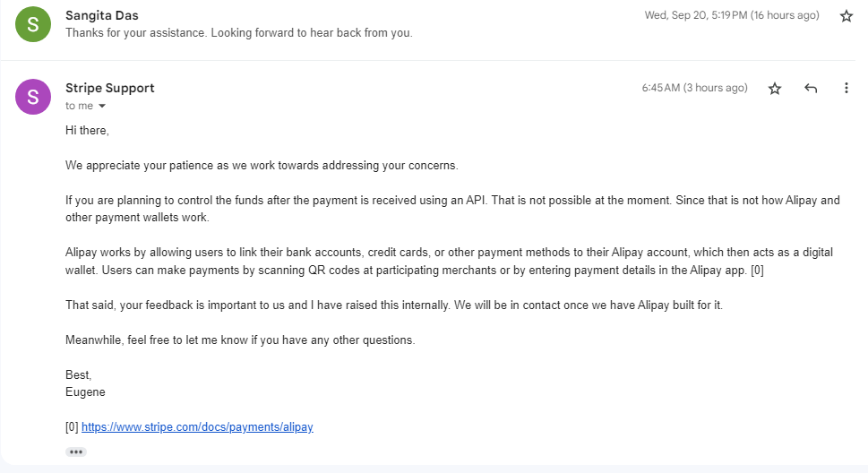Click the "That said, your feedback" paragraph

[x=394, y=305]
